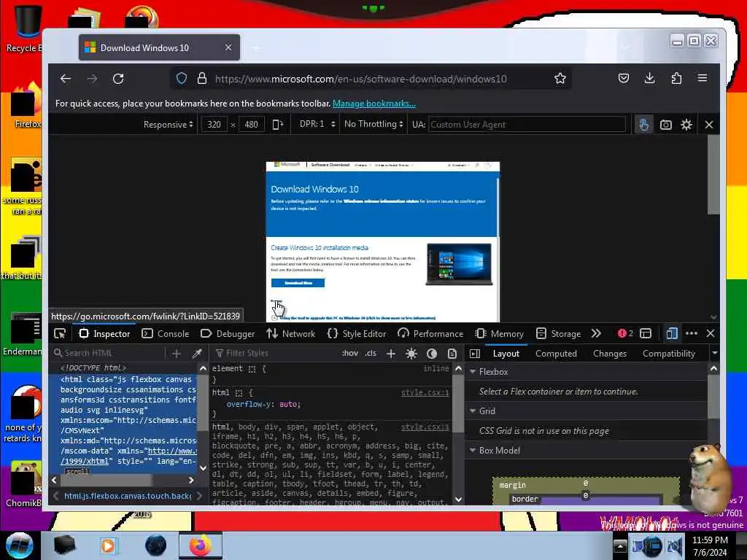The image size is (747, 560).
Task: Toggle touch simulation in responsive mode
Action: [x=643, y=125]
